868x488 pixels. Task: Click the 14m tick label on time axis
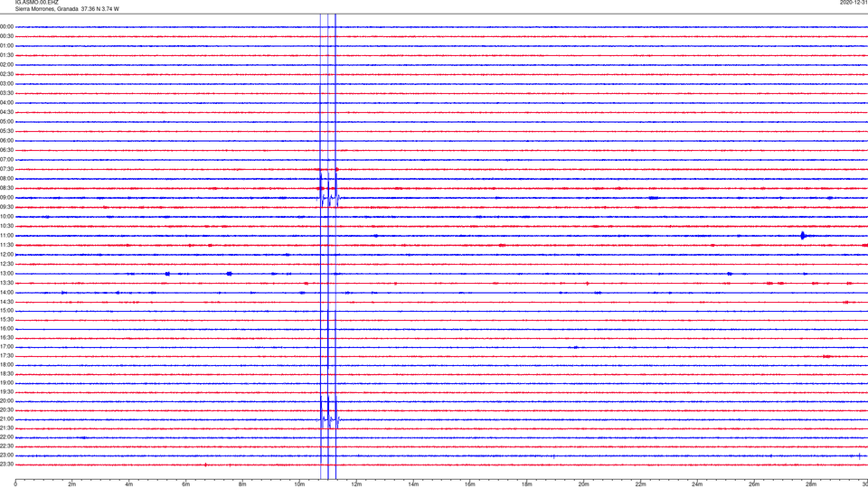[x=413, y=484]
